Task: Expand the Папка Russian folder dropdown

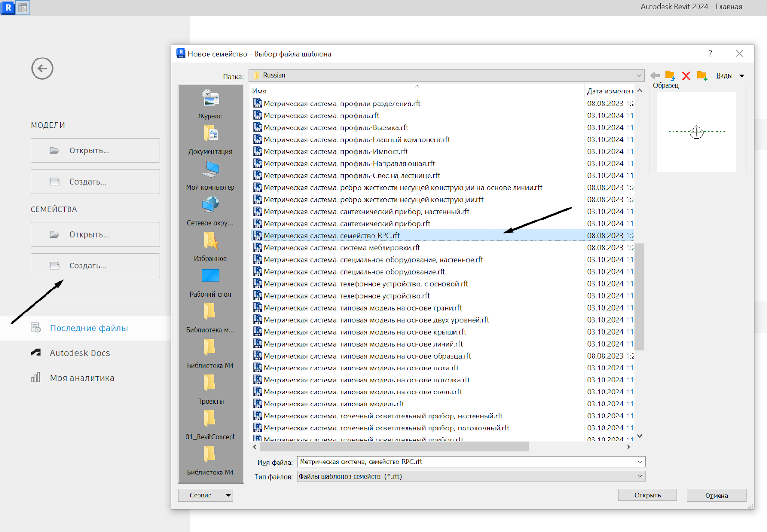Action: [639, 76]
